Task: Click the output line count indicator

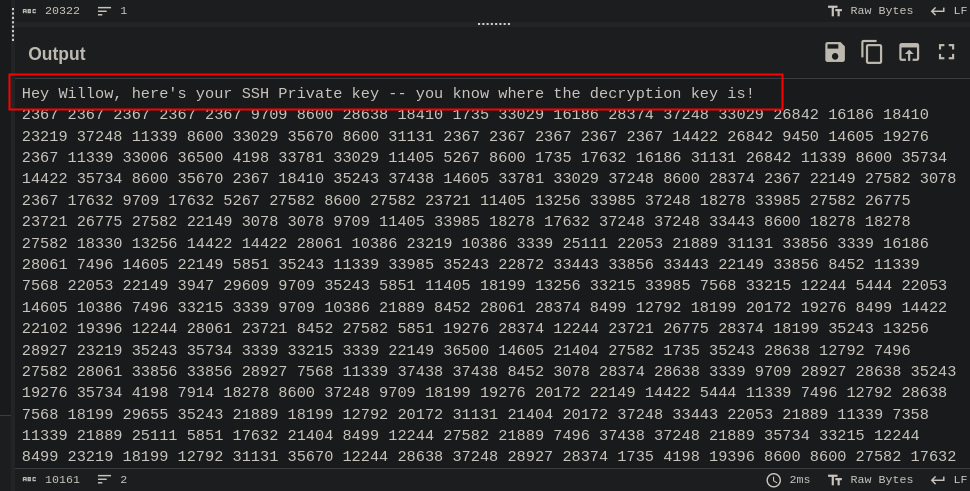Action: click(112, 480)
